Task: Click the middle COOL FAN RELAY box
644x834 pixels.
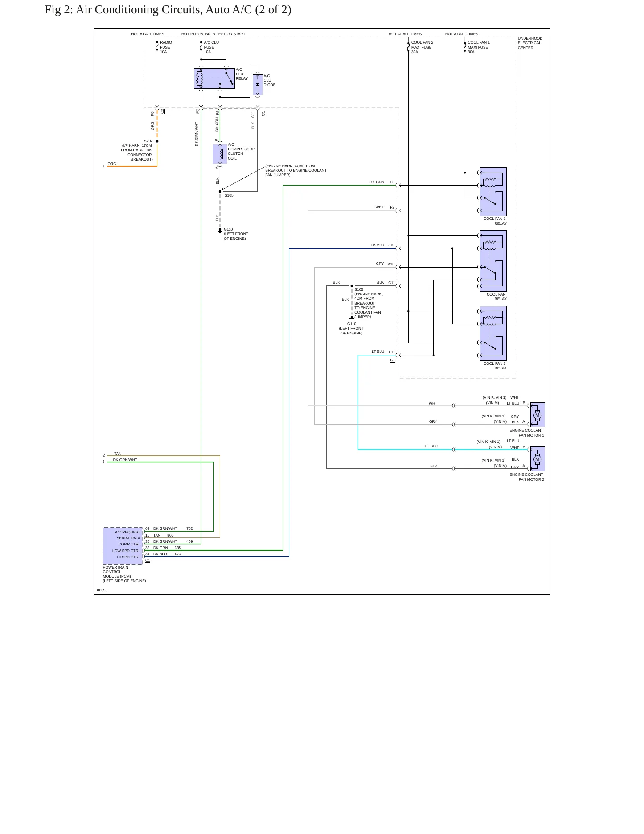Action: [493, 261]
